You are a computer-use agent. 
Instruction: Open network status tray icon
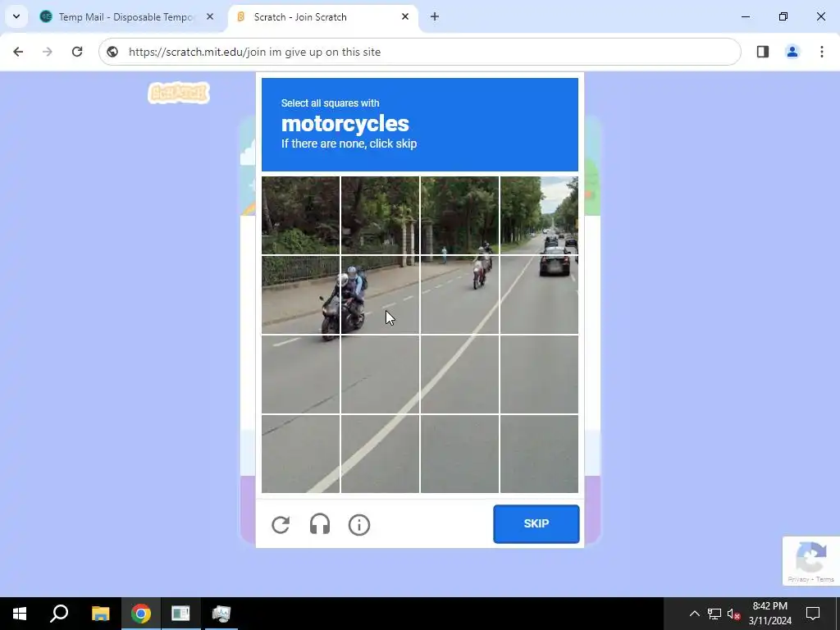click(x=714, y=614)
